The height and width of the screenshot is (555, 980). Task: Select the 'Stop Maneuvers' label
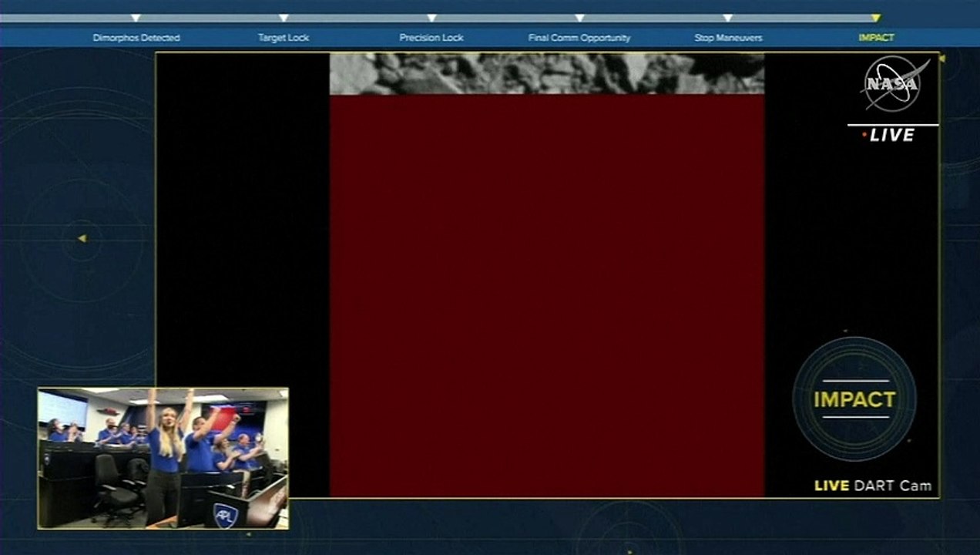pos(728,38)
